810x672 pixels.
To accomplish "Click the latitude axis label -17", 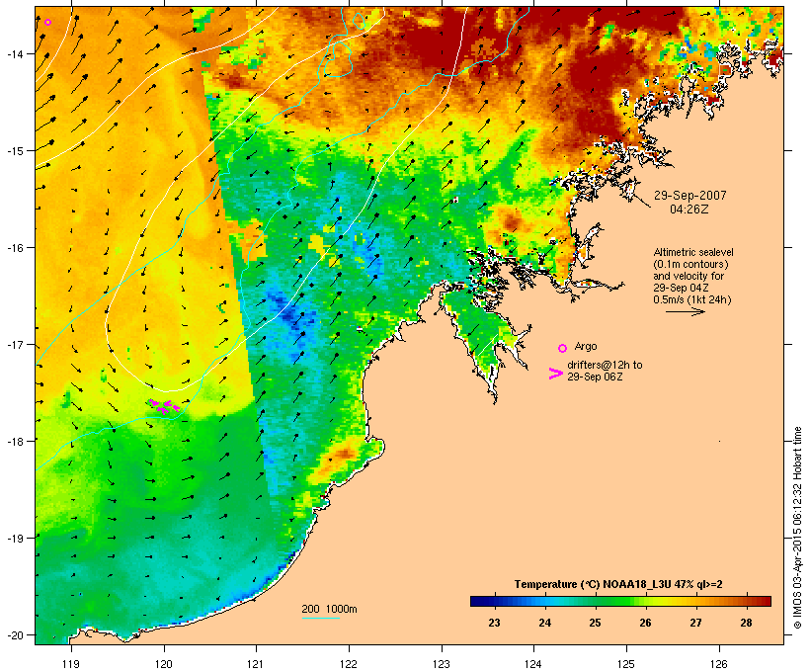I will 15,344.
